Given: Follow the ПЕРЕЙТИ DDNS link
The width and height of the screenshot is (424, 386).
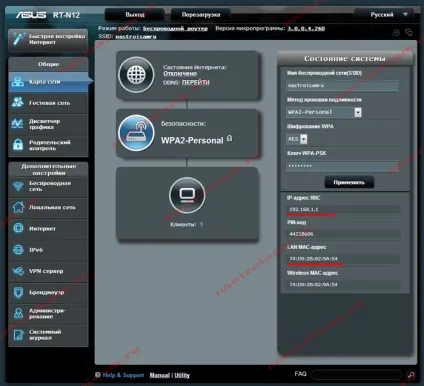Looking at the screenshot, I should pyautogui.click(x=196, y=82).
